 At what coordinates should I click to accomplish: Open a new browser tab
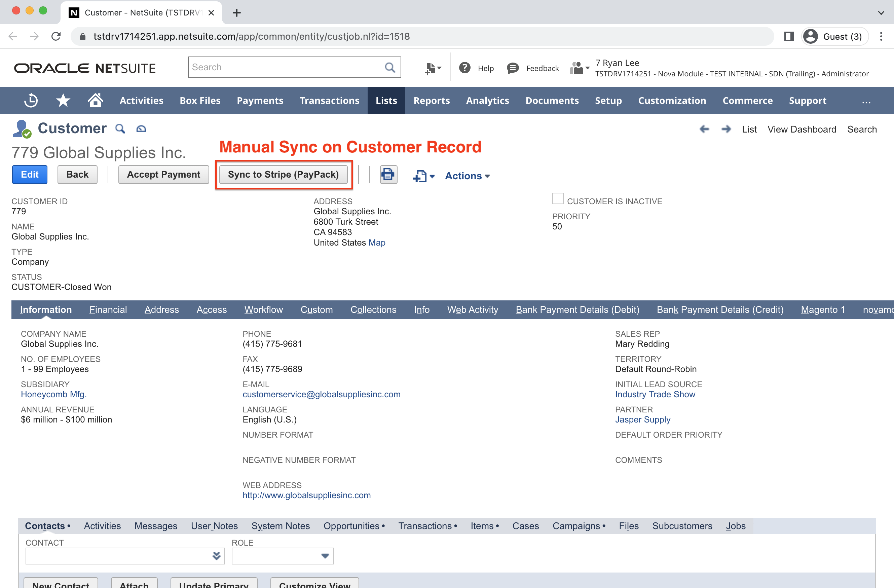coord(237,13)
